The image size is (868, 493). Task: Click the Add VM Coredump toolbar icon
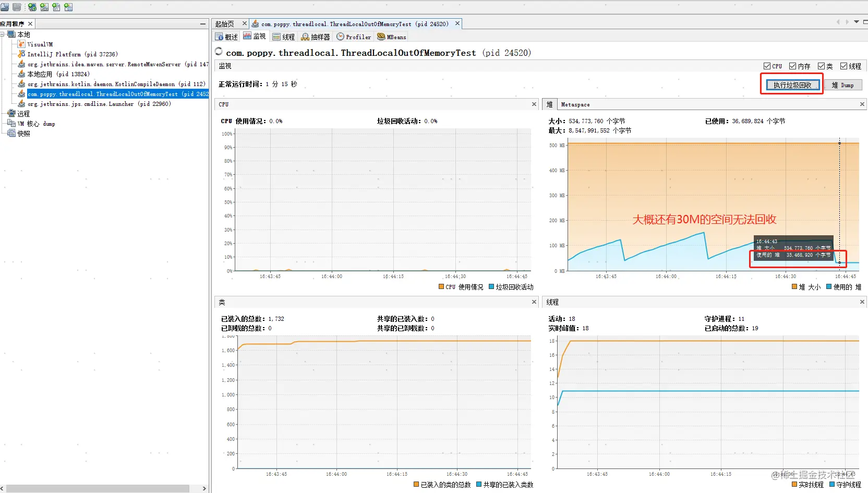[56, 7]
